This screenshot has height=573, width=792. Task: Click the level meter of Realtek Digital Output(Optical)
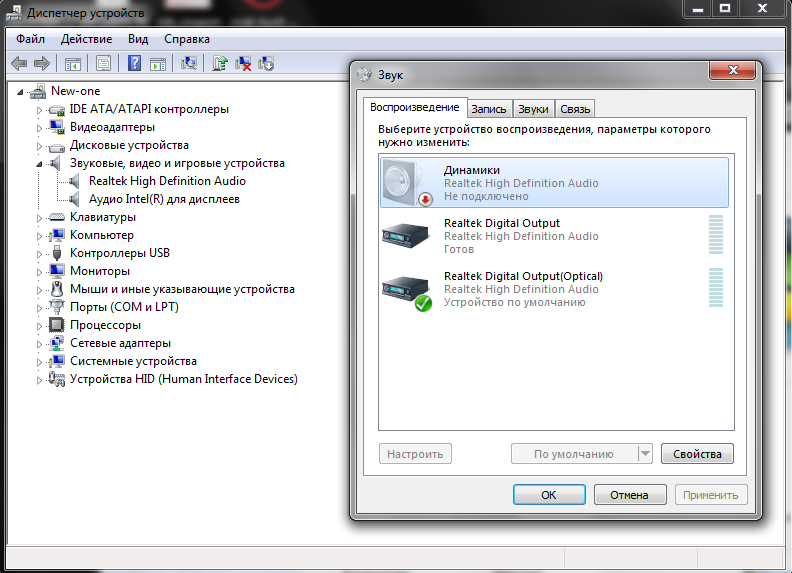716,288
